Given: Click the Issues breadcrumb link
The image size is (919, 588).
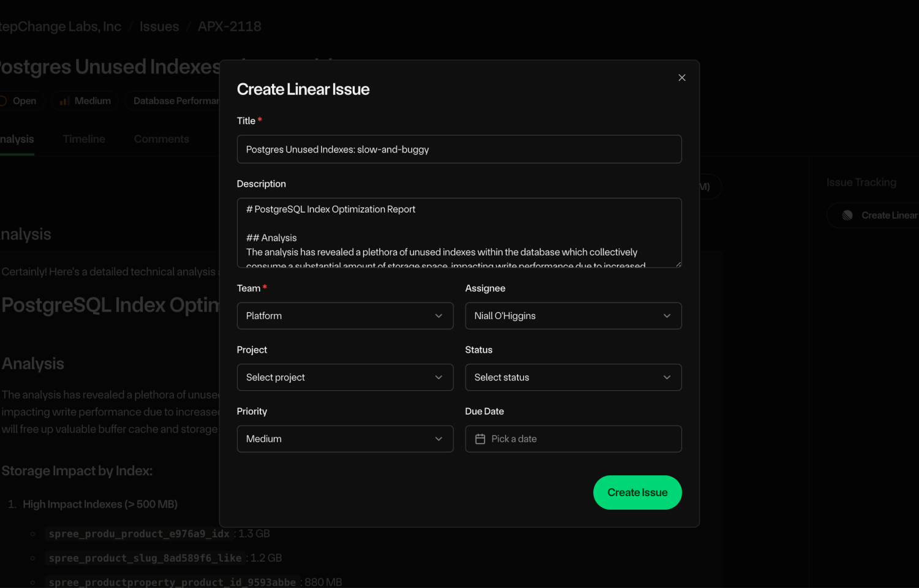Looking at the screenshot, I should click(159, 26).
